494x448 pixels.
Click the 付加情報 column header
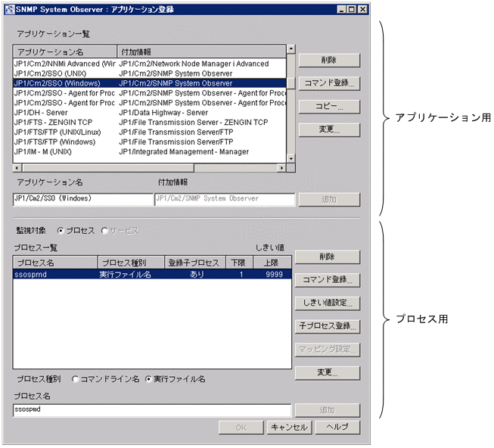pyautogui.click(x=202, y=52)
